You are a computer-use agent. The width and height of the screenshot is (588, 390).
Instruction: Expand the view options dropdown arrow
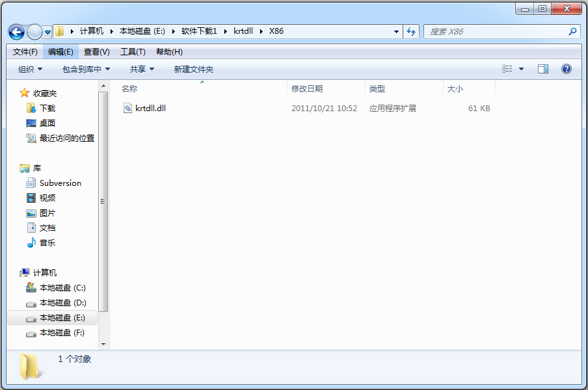pyautogui.click(x=521, y=69)
